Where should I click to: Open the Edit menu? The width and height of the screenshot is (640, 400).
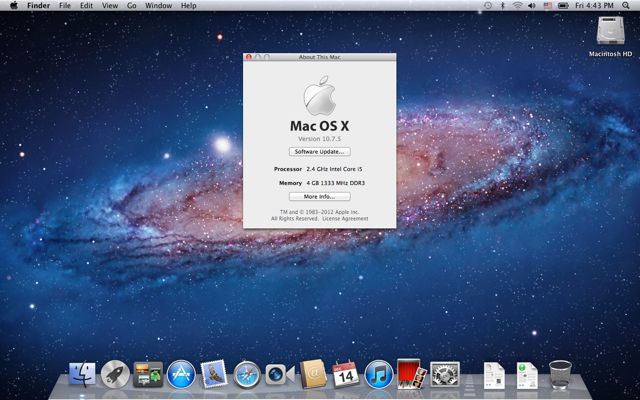click(86, 5)
